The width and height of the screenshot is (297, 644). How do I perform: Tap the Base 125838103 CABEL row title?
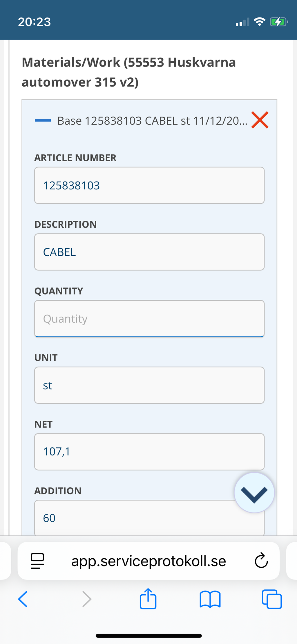[x=152, y=121]
